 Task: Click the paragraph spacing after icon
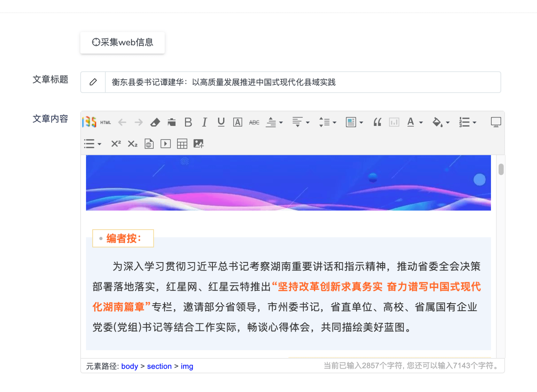click(x=298, y=122)
